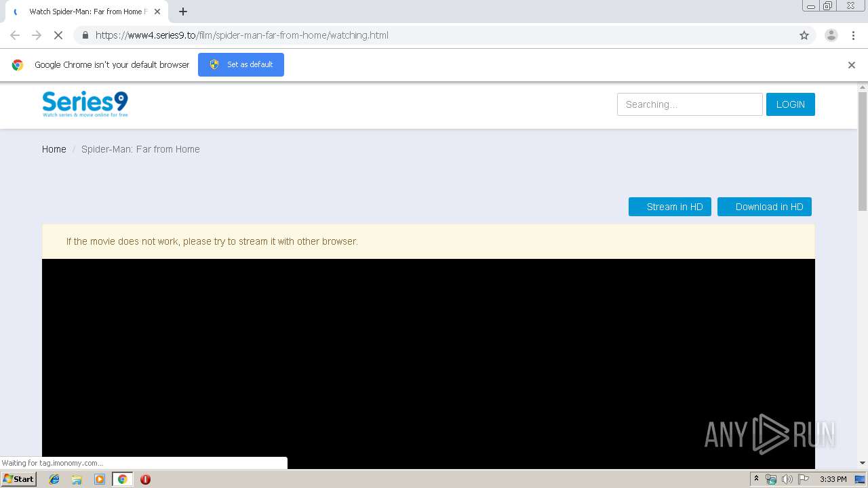868x488 pixels.
Task: Click the address bar URL
Action: [242, 35]
